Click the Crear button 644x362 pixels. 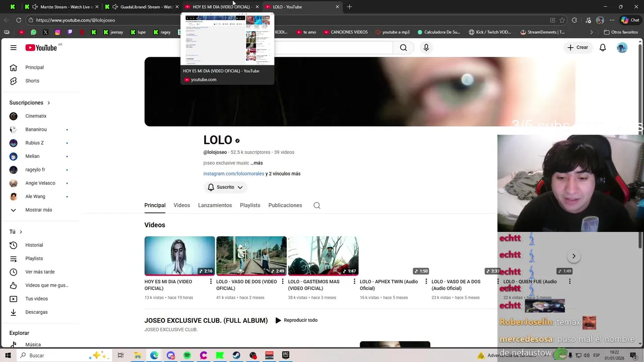point(578,47)
